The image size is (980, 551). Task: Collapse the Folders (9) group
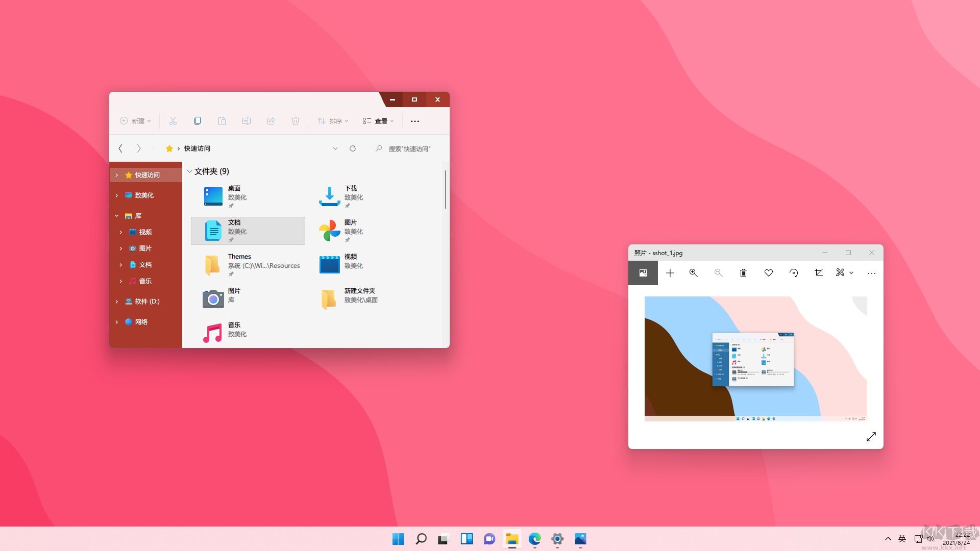190,171
